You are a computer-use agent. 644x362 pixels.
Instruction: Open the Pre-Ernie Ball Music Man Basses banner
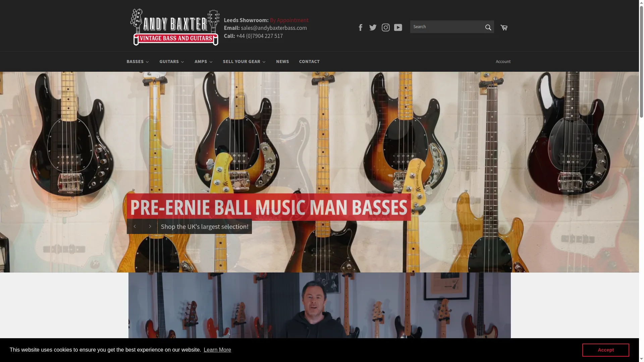tap(269, 207)
